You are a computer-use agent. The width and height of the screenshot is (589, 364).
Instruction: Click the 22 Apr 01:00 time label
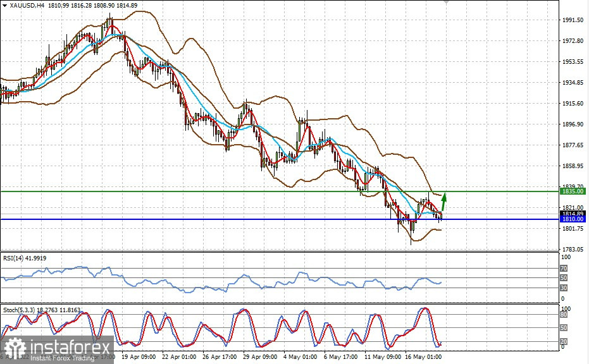[x=179, y=357]
